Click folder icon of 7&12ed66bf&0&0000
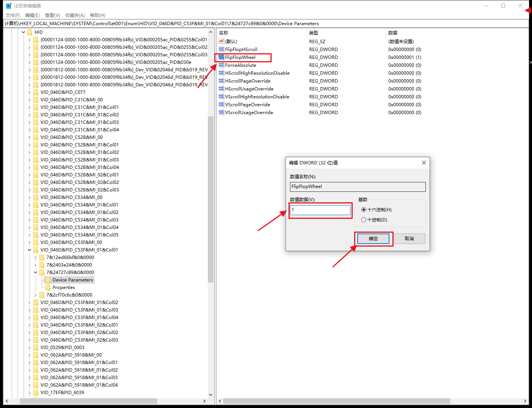Screen dimensions: 532x408 42,257
